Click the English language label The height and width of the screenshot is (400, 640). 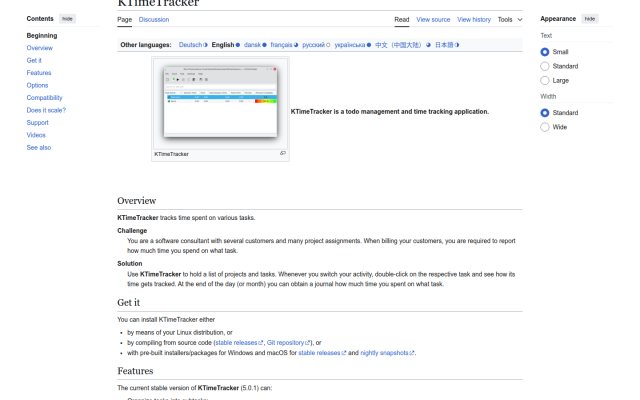(223, 45)
